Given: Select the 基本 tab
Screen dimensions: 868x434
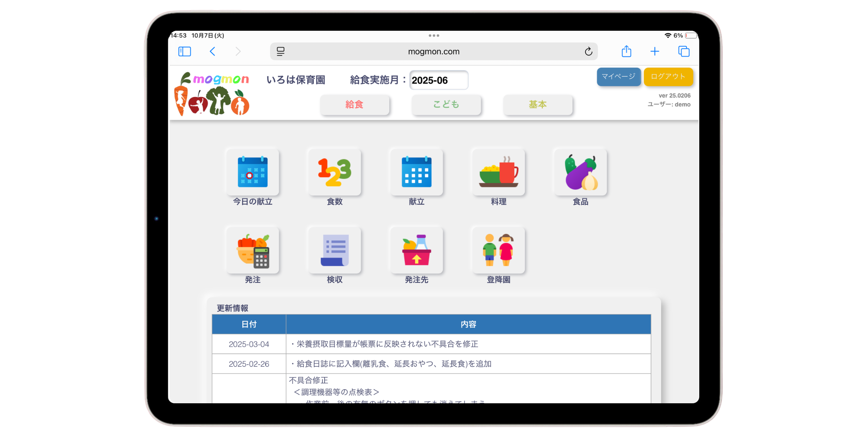Looking at the screenshot, I should click(538, 105).
